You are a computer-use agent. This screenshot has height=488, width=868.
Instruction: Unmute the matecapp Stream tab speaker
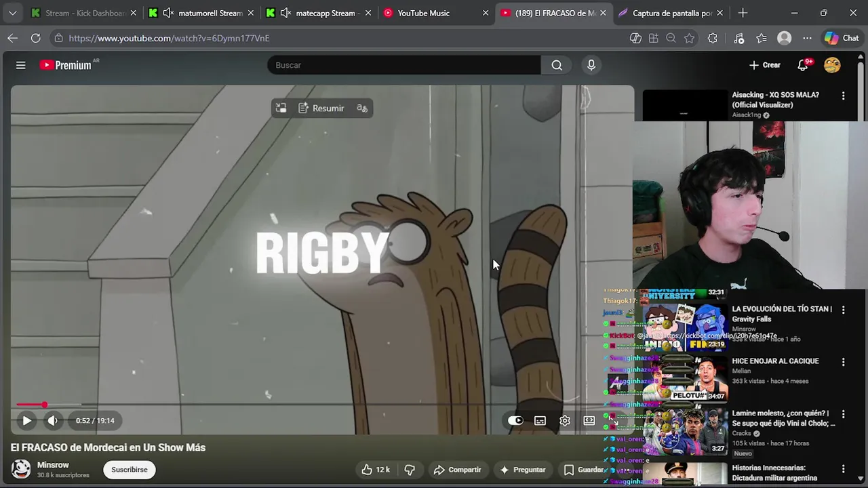pos(286,13)
